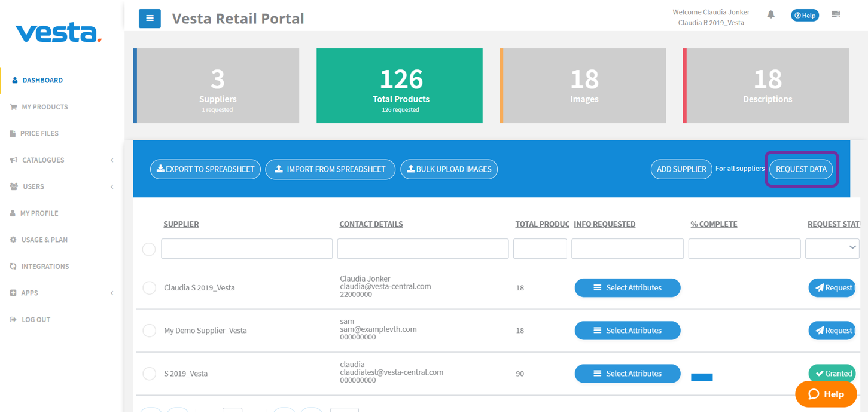Expand the Users submenu chevron
Image resolution: width=868 pixels, height=413 pixels.
(112, 186)
